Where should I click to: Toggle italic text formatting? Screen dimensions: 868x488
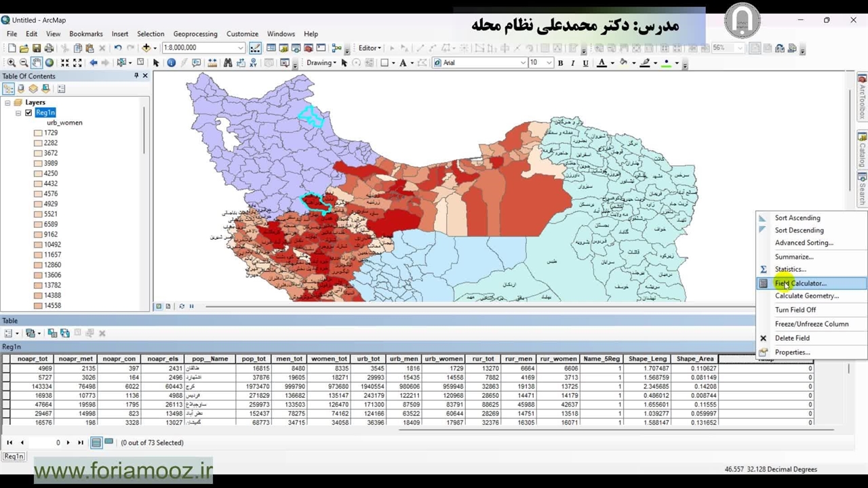573,63
